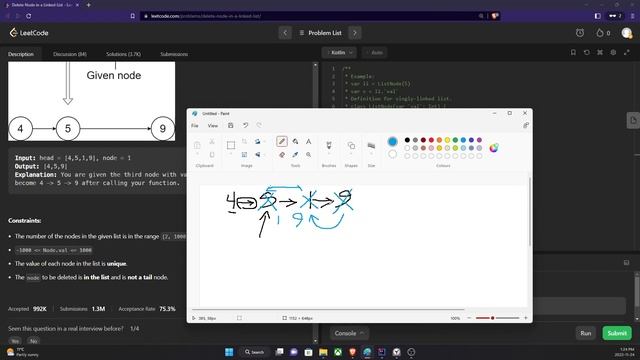The width and height of the screenshot is (640, 360).
Task: Click the Redo arrow in Paint
Action: [x=259, y=126]
